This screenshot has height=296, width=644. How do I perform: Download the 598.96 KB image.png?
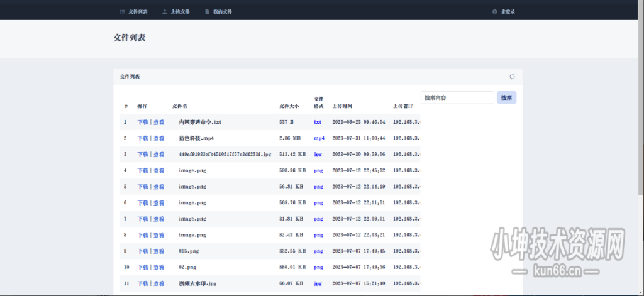[x=143, y=170]
